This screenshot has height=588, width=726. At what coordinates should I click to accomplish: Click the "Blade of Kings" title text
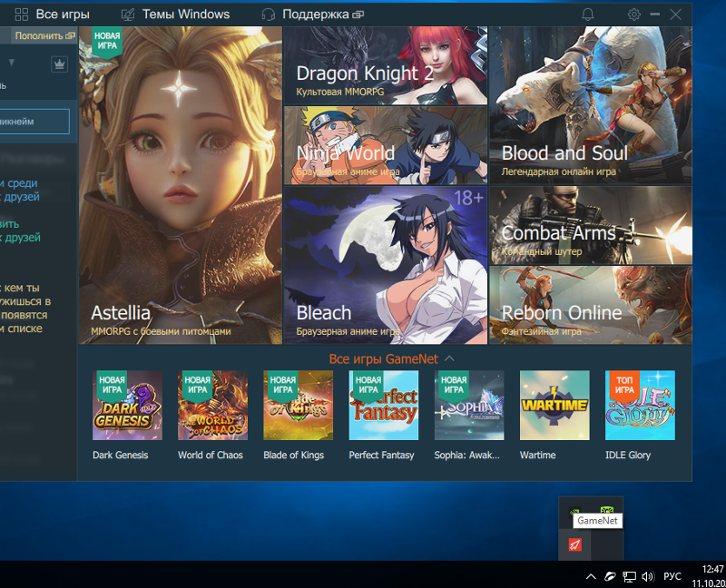coord(293,456)
